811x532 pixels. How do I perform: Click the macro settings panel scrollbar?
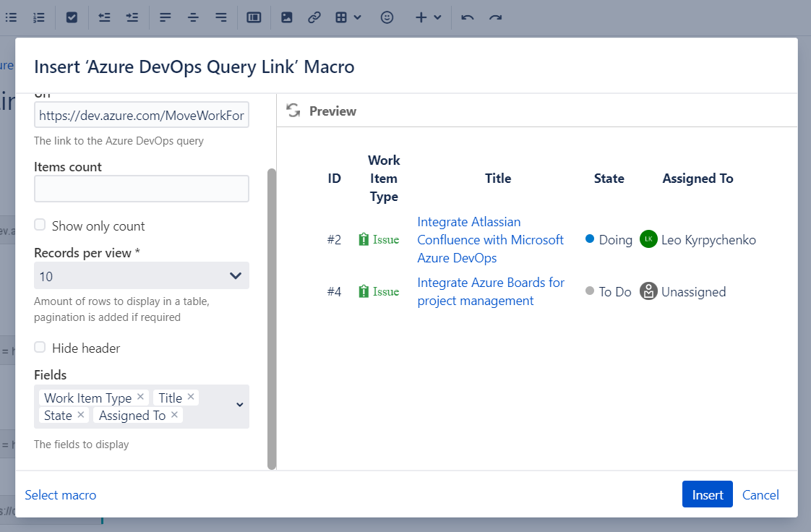pos(272,318)
